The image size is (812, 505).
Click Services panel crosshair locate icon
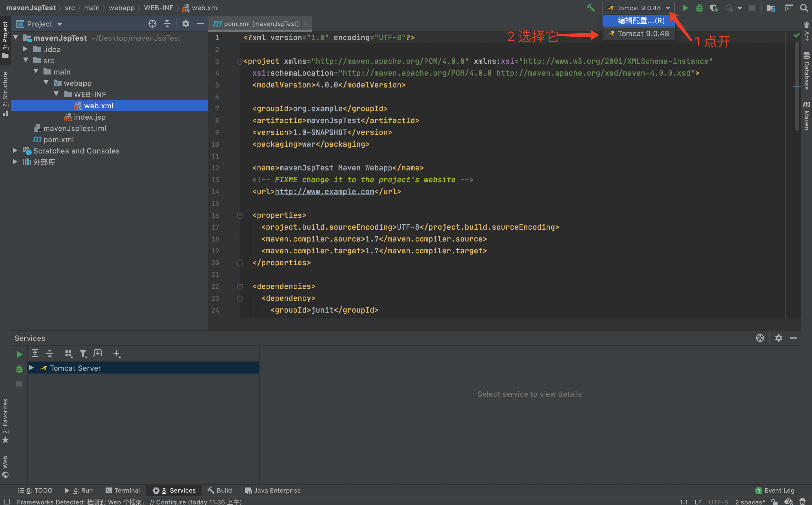[760, 338]
